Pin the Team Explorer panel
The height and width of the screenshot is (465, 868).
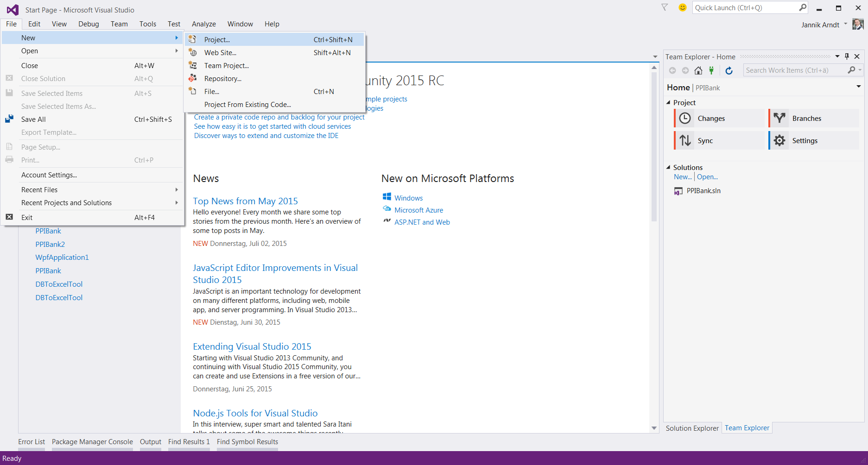(x=847, y=57)
